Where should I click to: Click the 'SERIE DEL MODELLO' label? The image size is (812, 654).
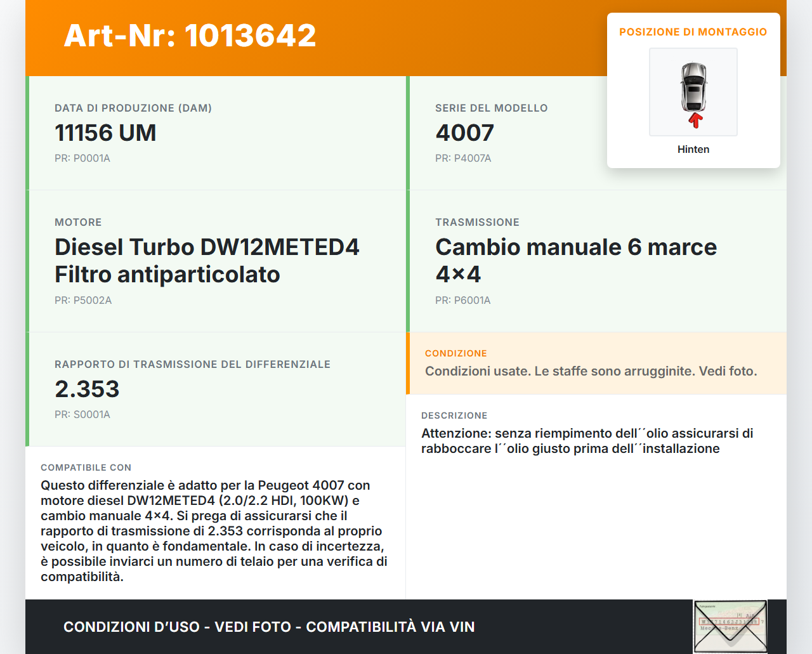pyautogui.click(x=492, y=108)
